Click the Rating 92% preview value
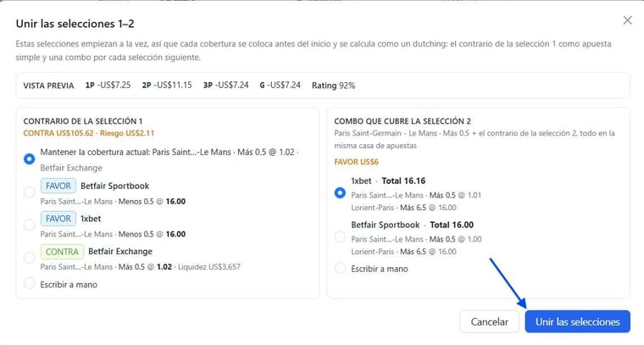 pyautogui.click(x=334, y=86)
